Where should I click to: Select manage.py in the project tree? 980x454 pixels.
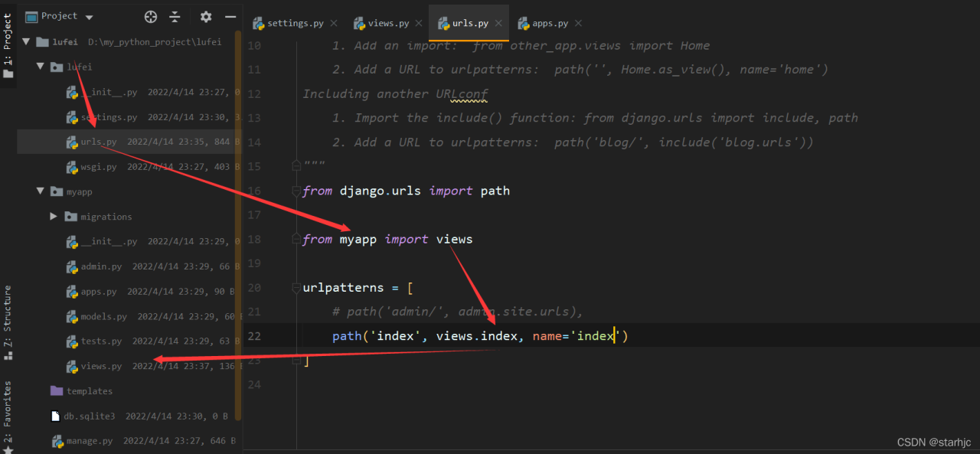tap(89, 441)
